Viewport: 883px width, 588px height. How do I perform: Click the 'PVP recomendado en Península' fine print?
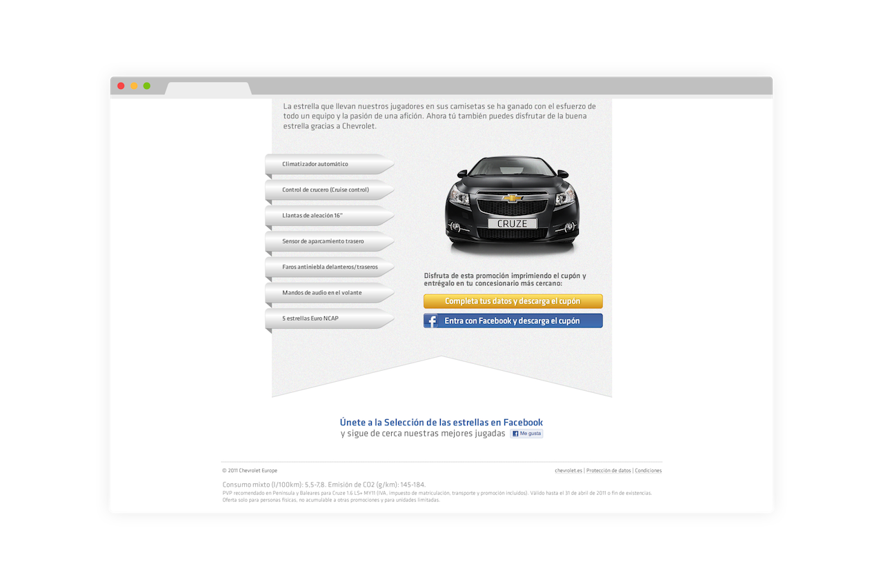437,496
